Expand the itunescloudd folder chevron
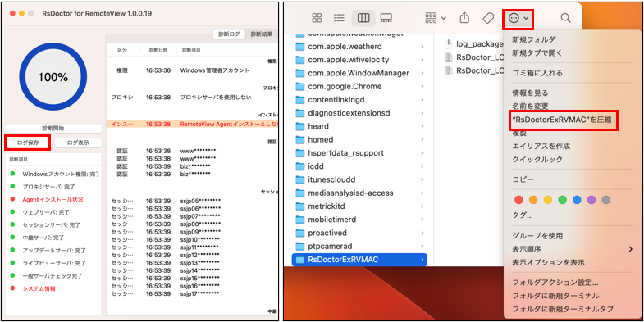This screenshot has height=322, width=644. pos(422,179)
